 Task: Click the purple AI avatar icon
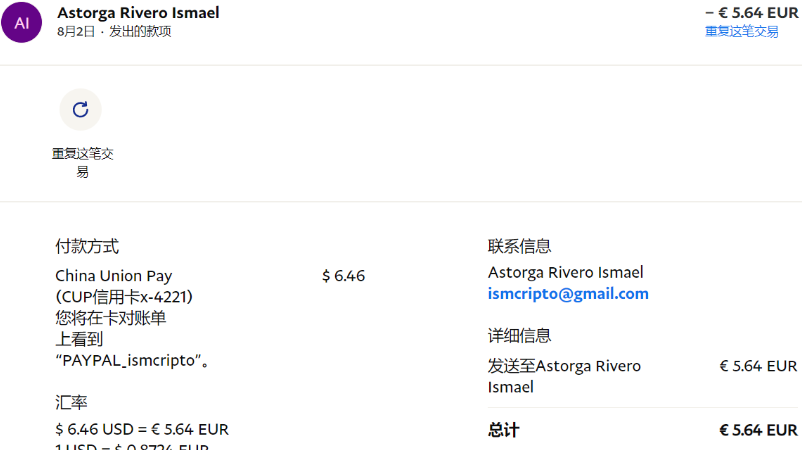[x=22, y=22]
